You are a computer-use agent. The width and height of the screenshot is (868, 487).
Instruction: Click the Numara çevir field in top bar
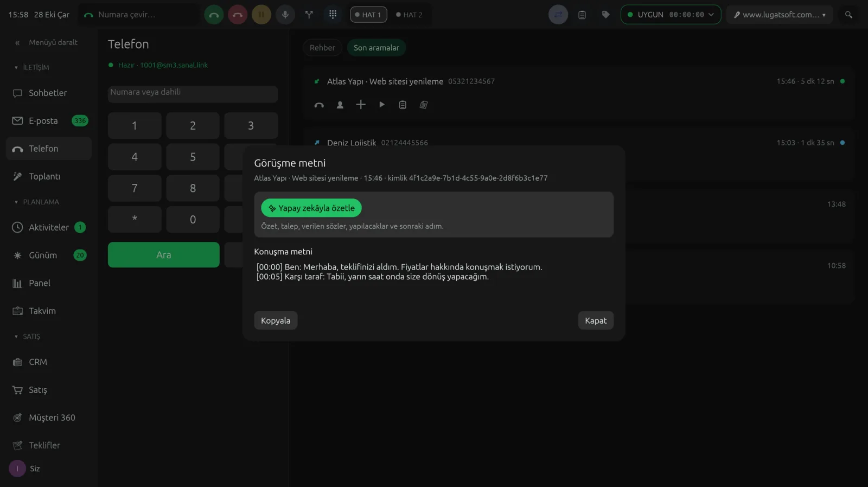139,15
